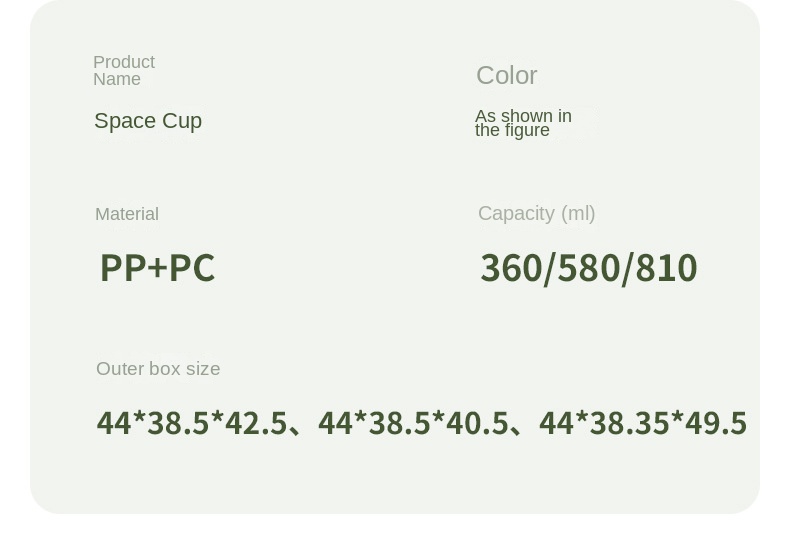
Task: Click the 44*38.35*49.5 box size
Action: click(x=643, y=423)
